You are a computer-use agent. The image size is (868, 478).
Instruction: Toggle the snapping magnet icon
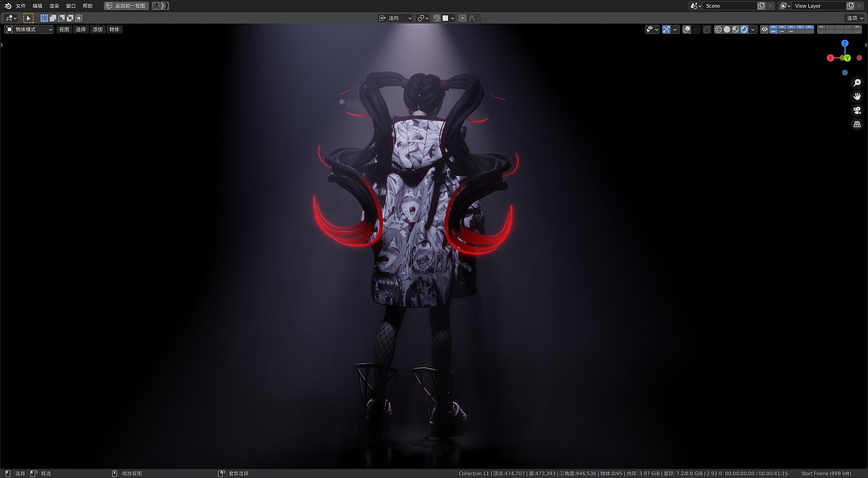(x=437, y=18)
